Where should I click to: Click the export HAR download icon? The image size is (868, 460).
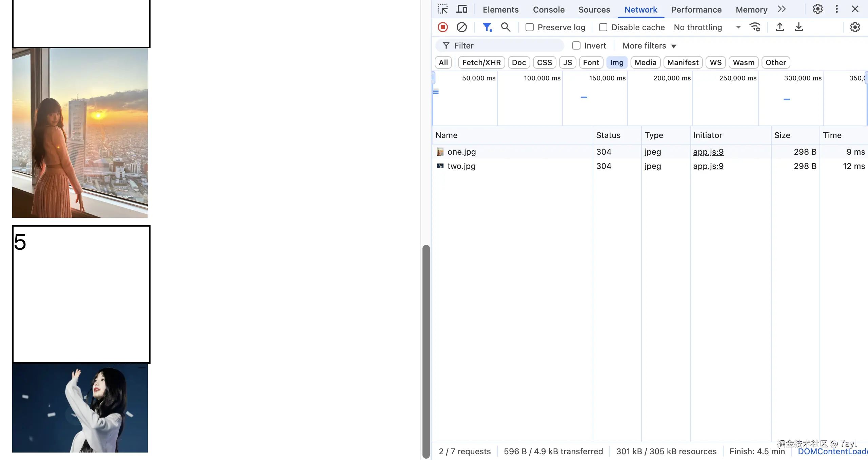click(x=798, y=27)
